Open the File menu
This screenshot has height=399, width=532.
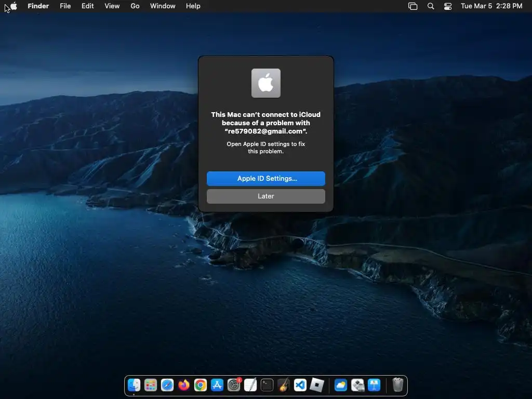[65, 6]
